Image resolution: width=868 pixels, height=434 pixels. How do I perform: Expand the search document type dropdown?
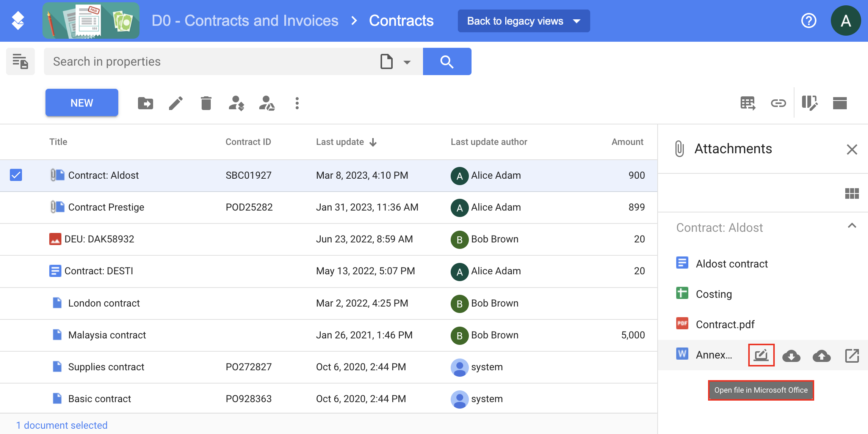407,62
